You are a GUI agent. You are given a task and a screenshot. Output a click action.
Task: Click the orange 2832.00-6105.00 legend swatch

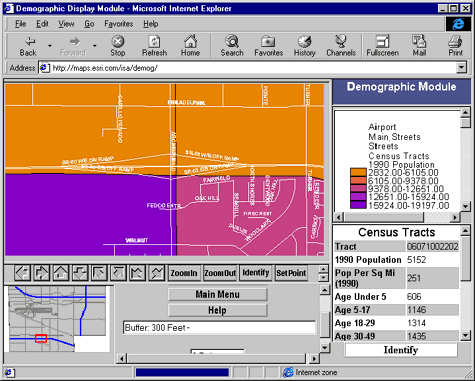pyautogui.click(x=358, y=173)
